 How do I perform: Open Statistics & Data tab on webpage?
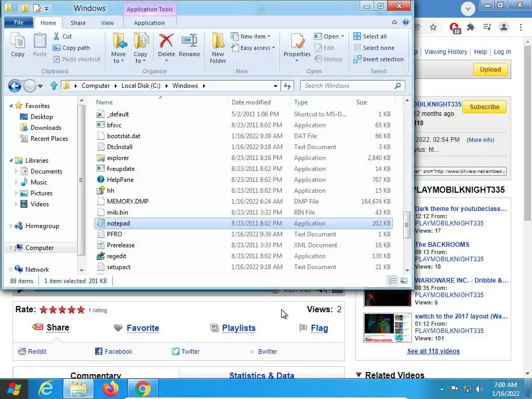(262, 375)
